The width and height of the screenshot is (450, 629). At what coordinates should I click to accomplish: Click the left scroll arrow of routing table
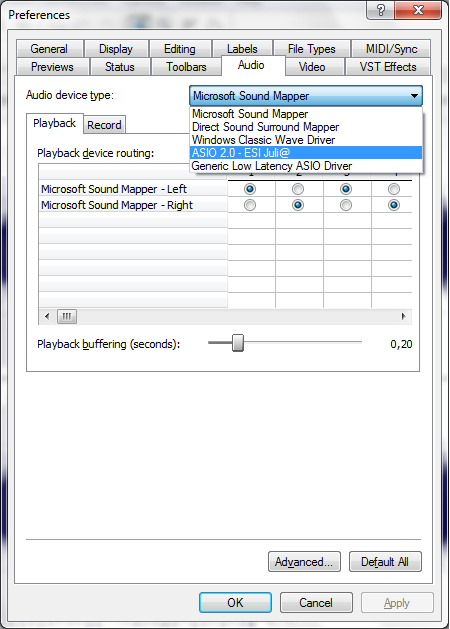pyautogui.click(x=47, y=317)
